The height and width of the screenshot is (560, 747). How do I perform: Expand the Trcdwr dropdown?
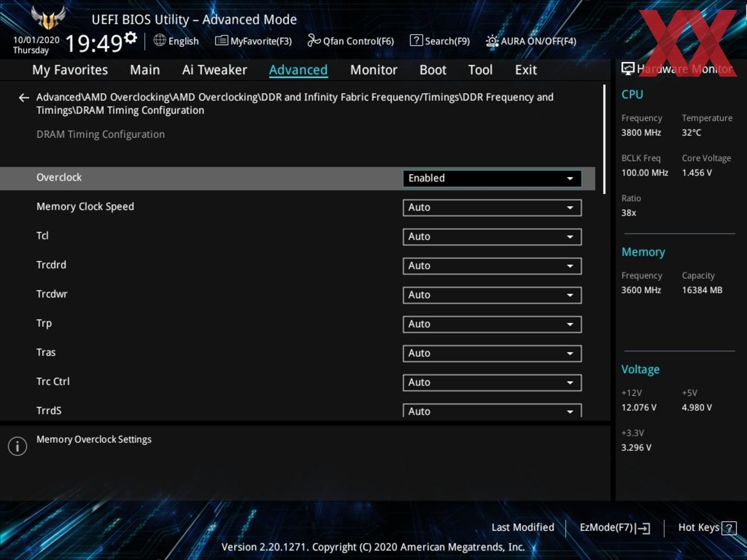492,295
